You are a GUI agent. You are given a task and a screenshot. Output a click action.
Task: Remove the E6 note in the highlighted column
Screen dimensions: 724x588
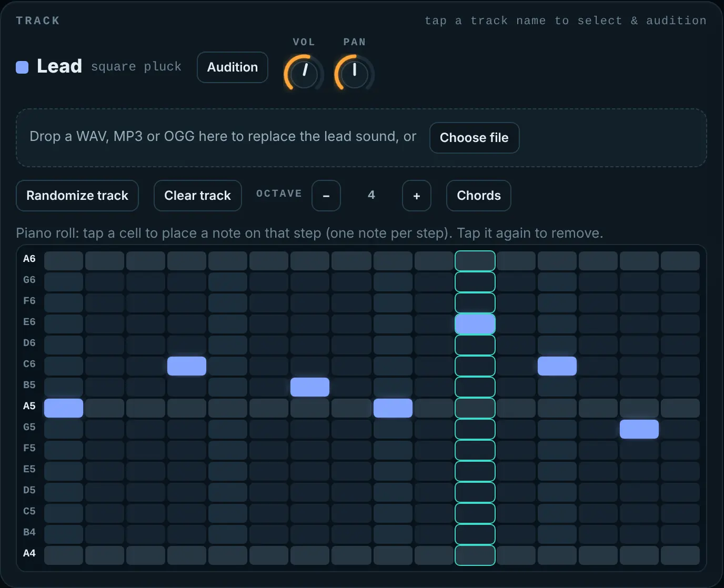click(x=475, y=324)
